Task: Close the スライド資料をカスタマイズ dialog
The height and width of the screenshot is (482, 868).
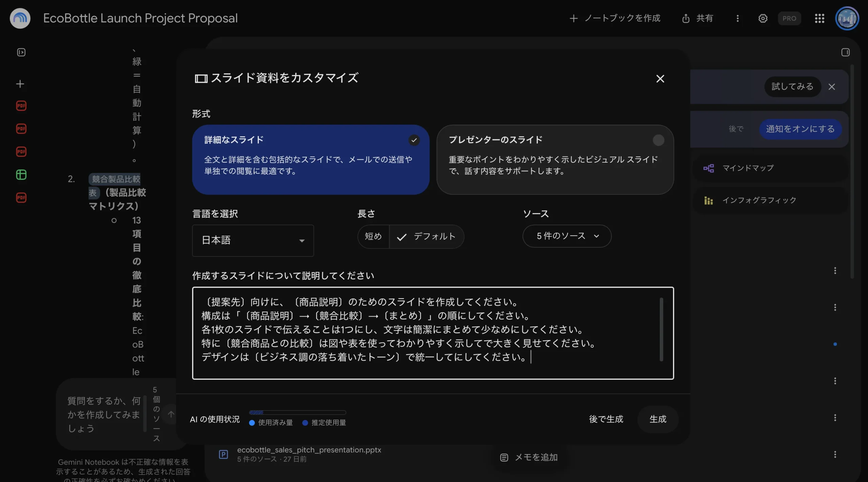Action: [660, 79]
